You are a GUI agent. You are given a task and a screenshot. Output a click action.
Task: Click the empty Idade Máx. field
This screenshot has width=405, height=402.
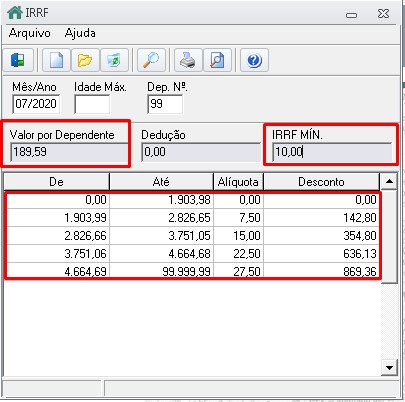point(92,104)
